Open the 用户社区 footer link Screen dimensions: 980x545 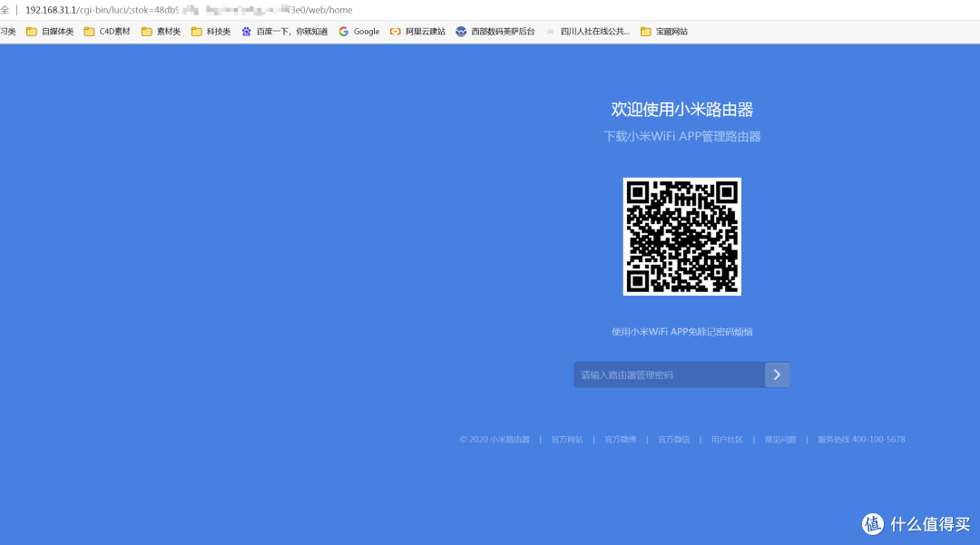pyautogui.click(x=727, y=440)
